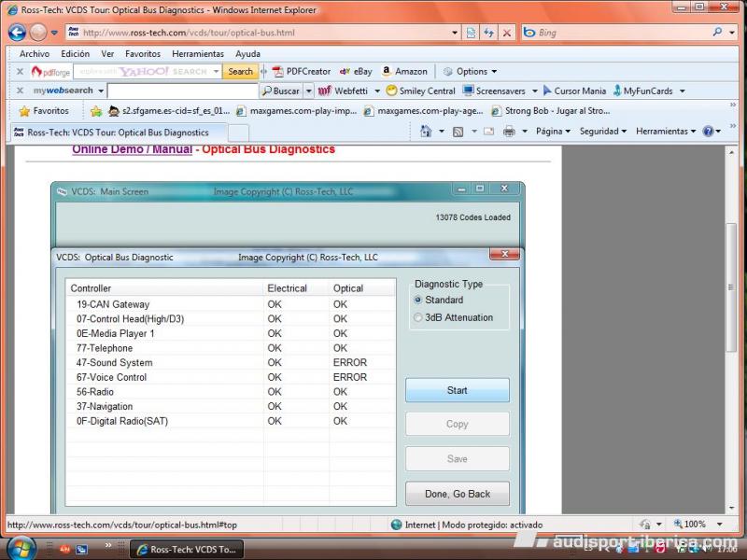Click the Refresh icon beside the address bar

(x=488, y=33)
